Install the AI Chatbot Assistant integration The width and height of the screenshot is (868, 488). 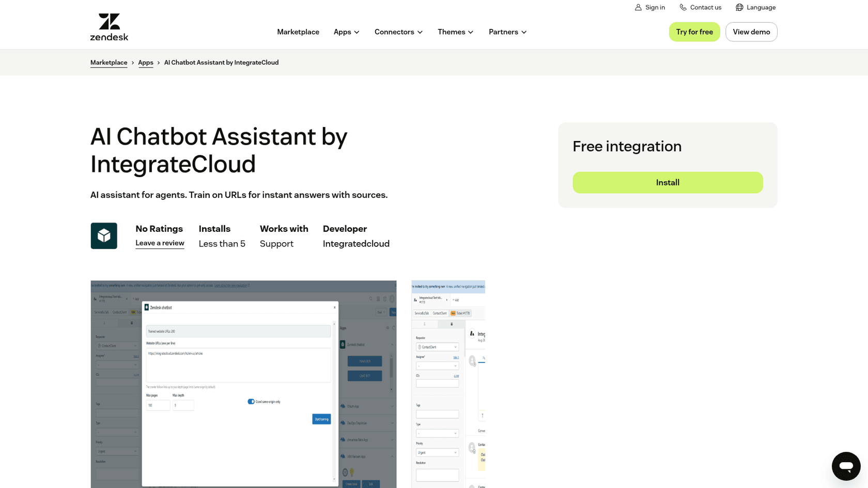tap(668, 182)
